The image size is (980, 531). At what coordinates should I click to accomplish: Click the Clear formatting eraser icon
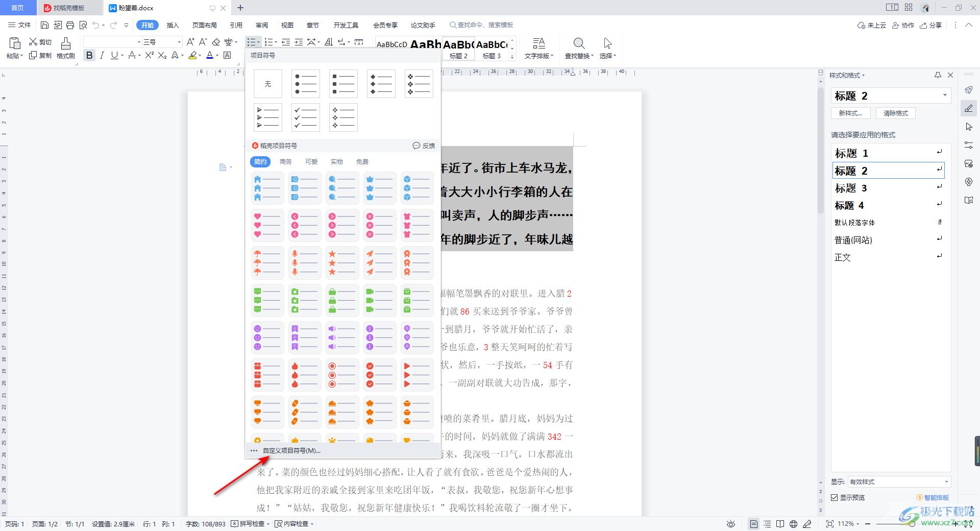(x=216, y=42)
